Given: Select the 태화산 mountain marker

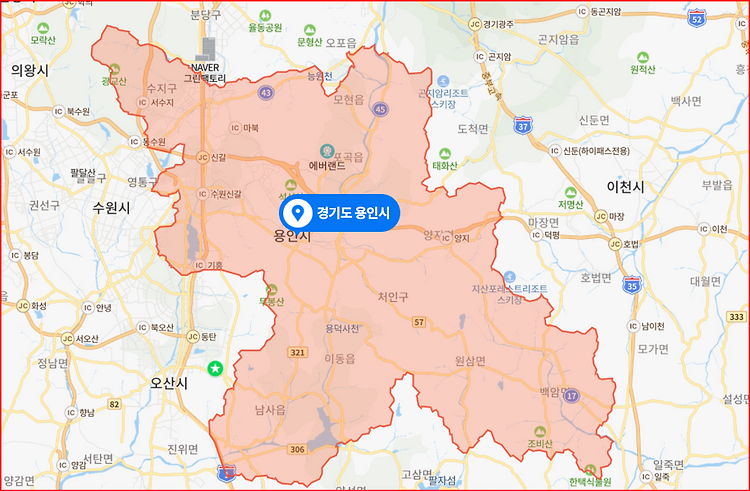Looking at the screenshot, I should coord(445,154).
